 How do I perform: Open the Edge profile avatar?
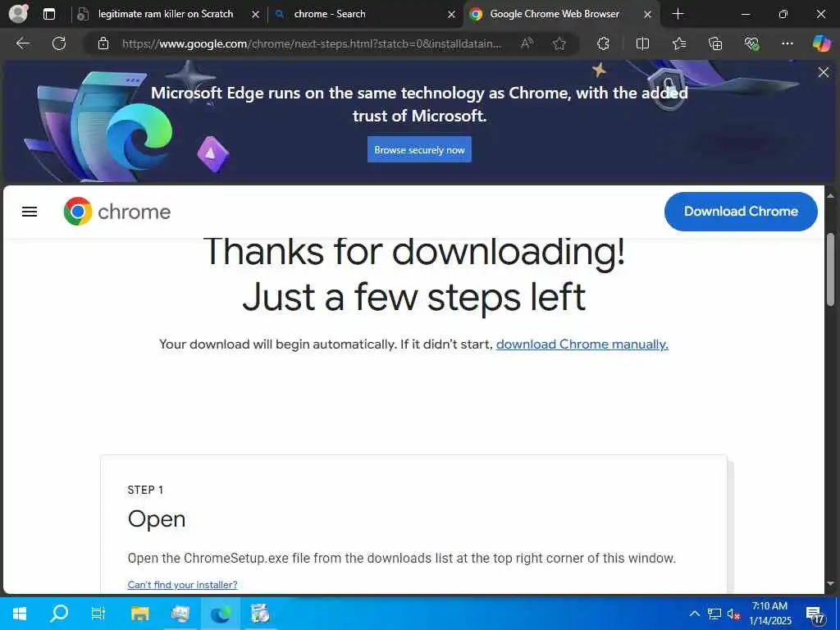click(19, 13)
